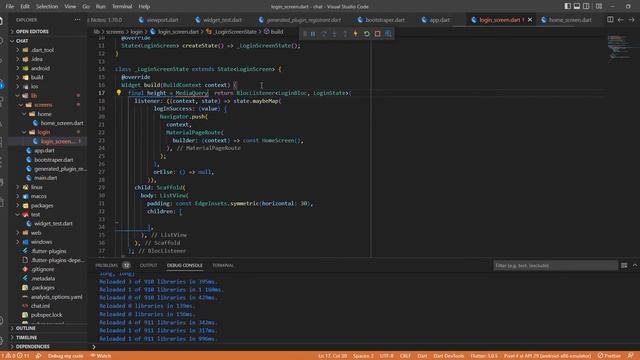Open pubspec.lock in the explorer

coord(47,315)
